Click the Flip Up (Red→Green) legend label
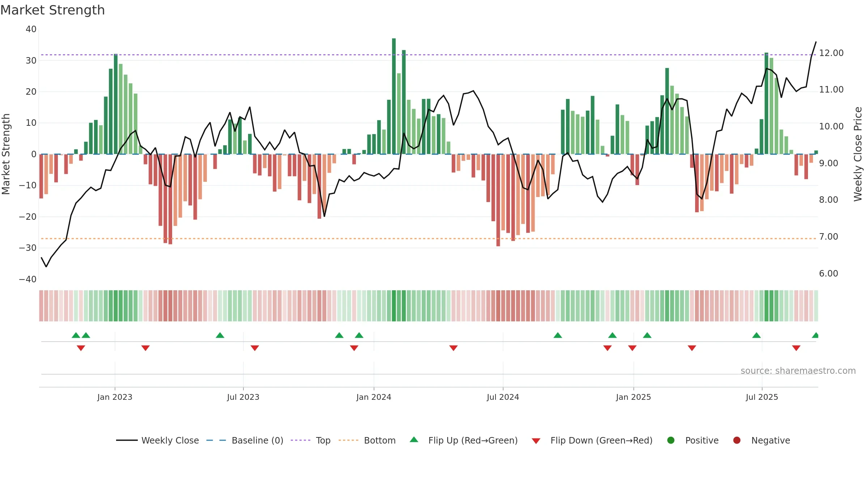Viewport: 868px width, 488px height. [473, 440]
